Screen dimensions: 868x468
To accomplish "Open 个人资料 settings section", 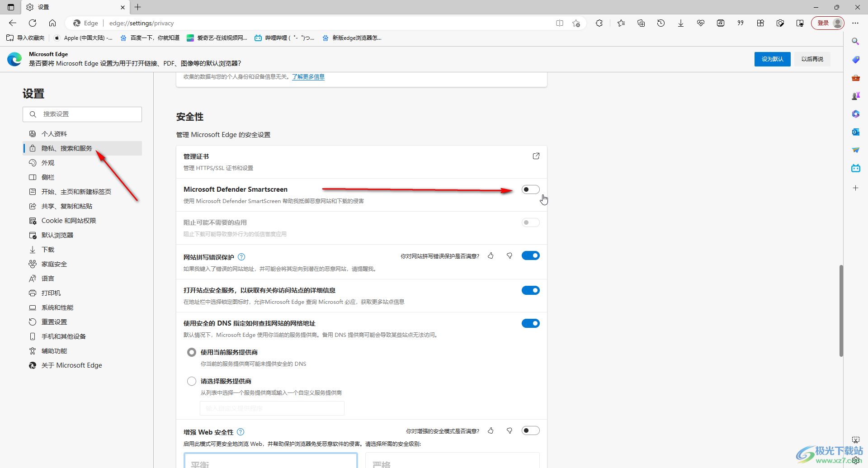I will (x=82, y=134).
